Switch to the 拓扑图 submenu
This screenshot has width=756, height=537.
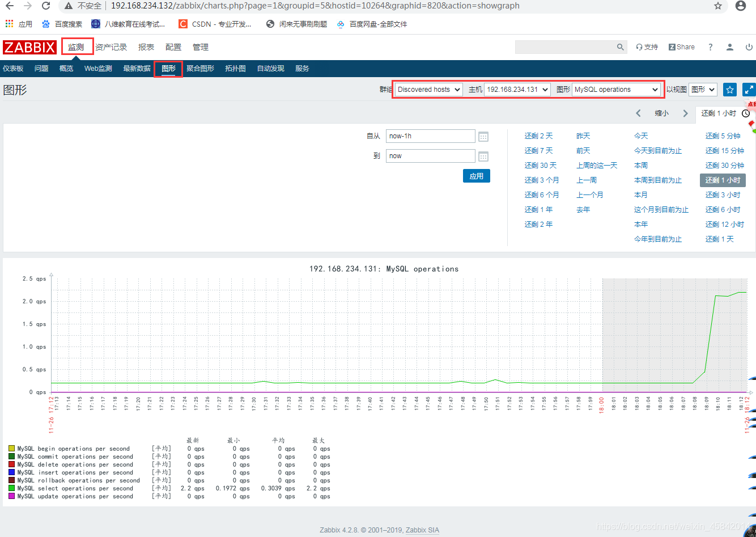click(x=235, y=69)
